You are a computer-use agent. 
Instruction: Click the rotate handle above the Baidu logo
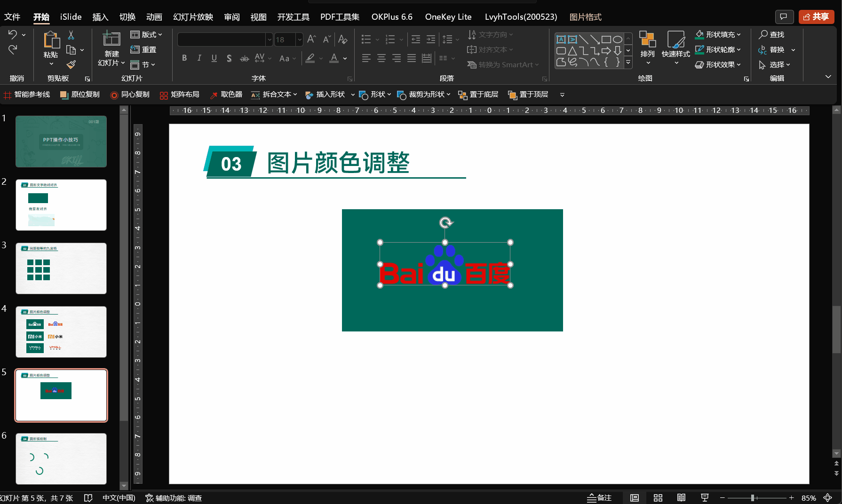click(445, 222)
